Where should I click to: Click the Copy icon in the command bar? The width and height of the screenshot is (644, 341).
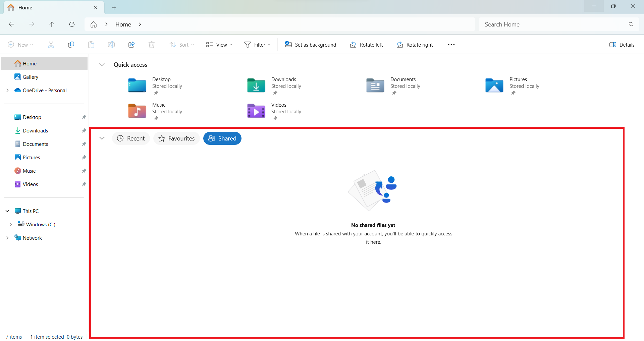[x=71, y=44]
